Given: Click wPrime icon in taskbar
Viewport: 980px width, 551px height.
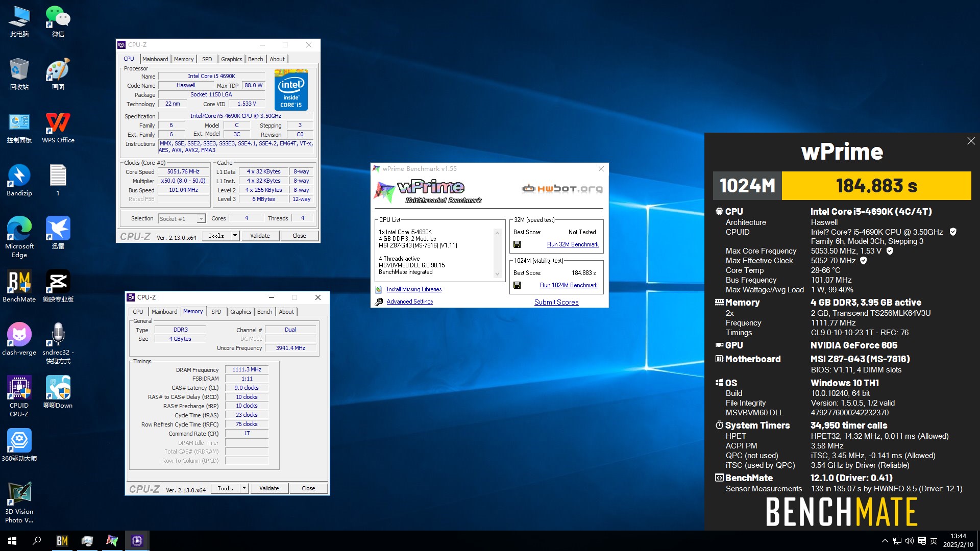Looking at the screenshot, I should 112,541.
